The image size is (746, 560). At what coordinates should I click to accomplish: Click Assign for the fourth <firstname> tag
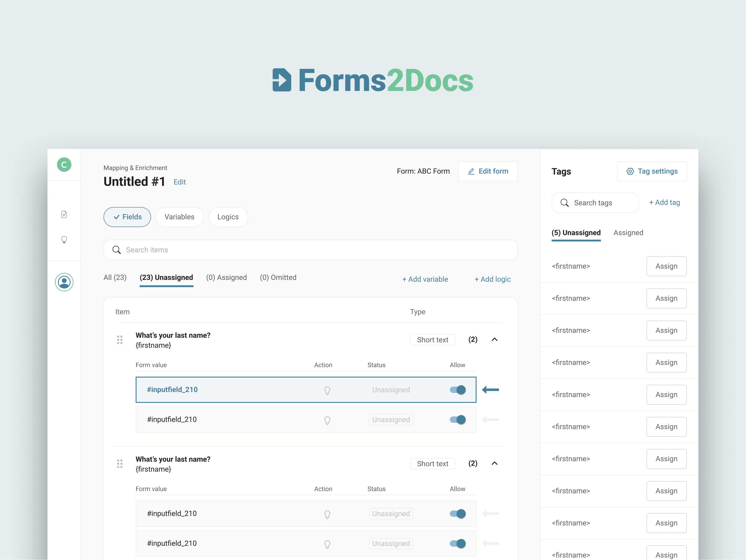pos(666,363)
